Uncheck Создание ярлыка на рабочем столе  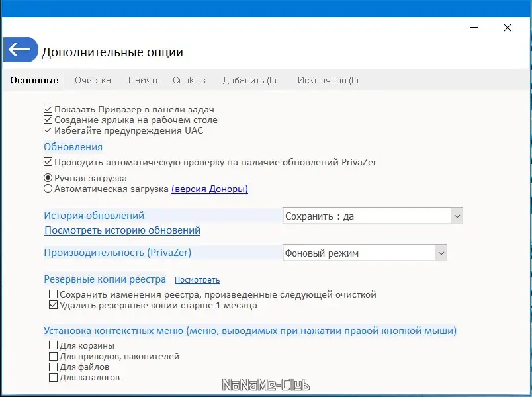[48, 120]
